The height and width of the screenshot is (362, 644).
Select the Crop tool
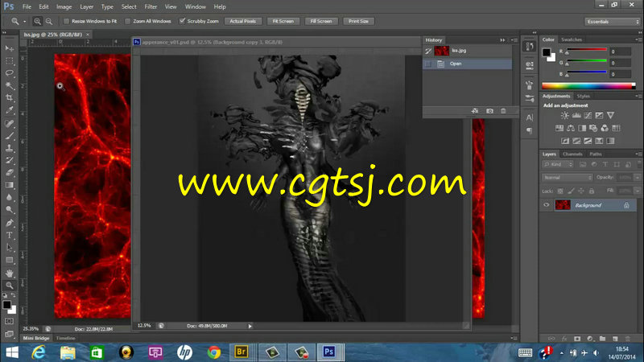click(10, 97)
